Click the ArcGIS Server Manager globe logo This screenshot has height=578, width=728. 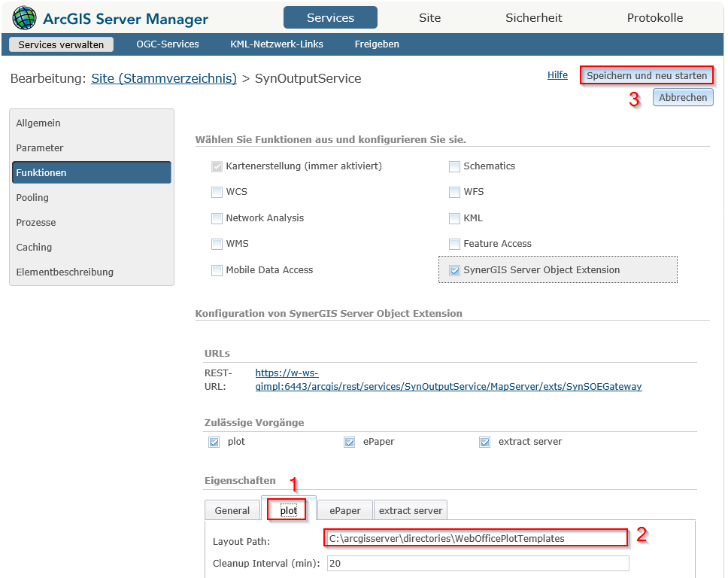click(x=24, y=17)
